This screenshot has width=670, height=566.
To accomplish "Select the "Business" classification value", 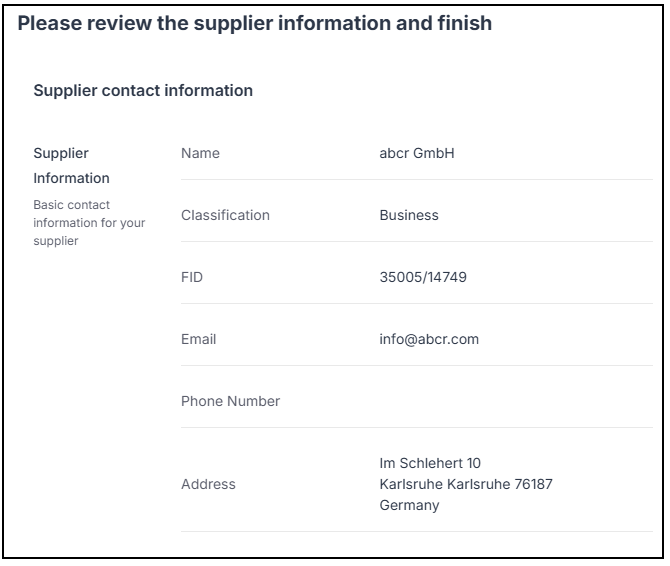I will click(409, 215).
